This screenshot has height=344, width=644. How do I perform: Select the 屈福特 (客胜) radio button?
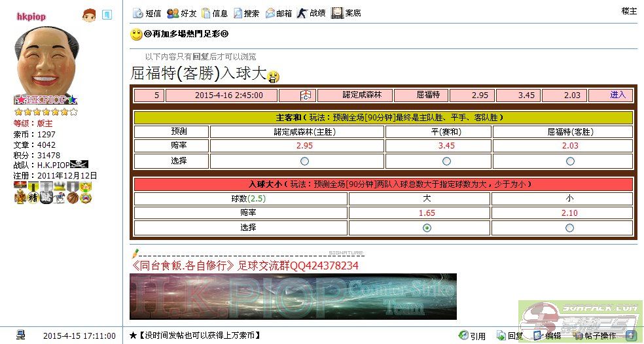coord(570,161)
